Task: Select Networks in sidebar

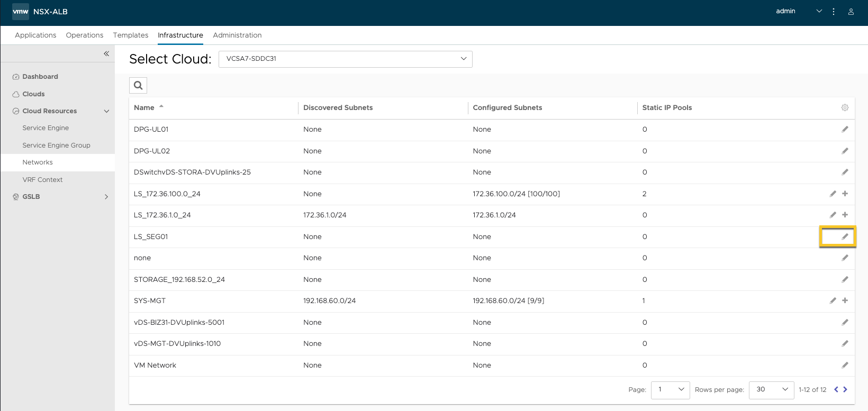Action: (x=38, y=162)
